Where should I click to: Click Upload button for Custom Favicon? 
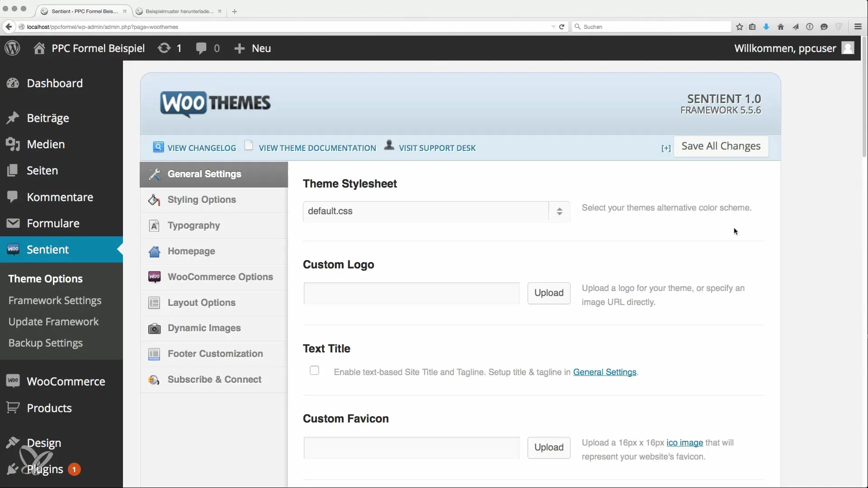(549, 448)
